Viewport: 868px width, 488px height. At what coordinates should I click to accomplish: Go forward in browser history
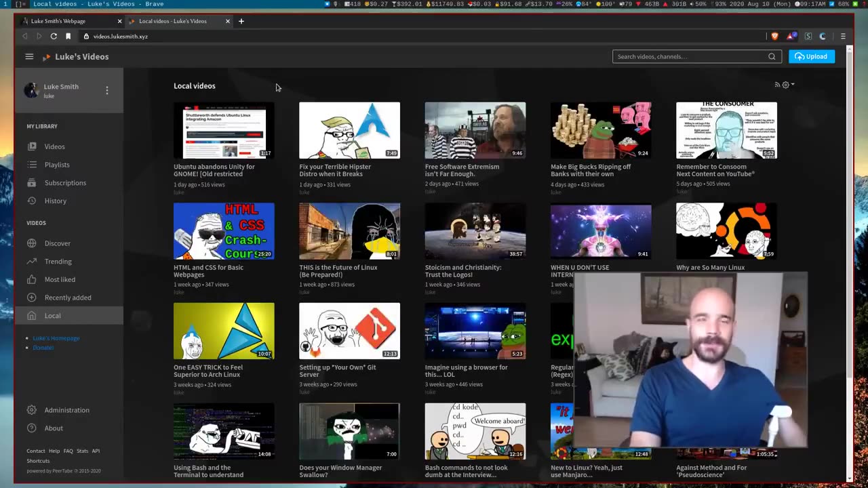coord(39,36)
